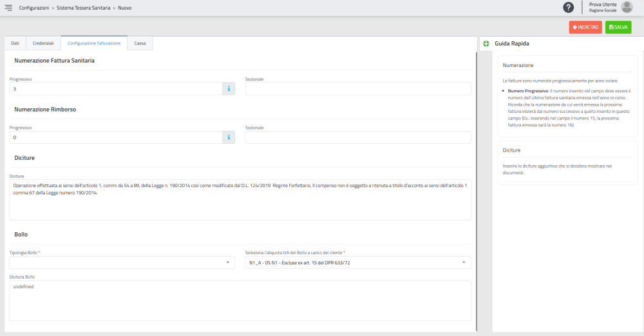Click the Guida Rapida lifebuoy icon
Screen dimensions: 644x336
point(486,44)
